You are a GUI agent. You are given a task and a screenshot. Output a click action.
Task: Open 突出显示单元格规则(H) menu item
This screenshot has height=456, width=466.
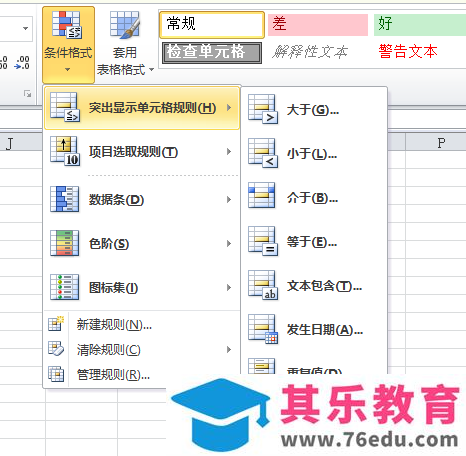tap(142, 108)
